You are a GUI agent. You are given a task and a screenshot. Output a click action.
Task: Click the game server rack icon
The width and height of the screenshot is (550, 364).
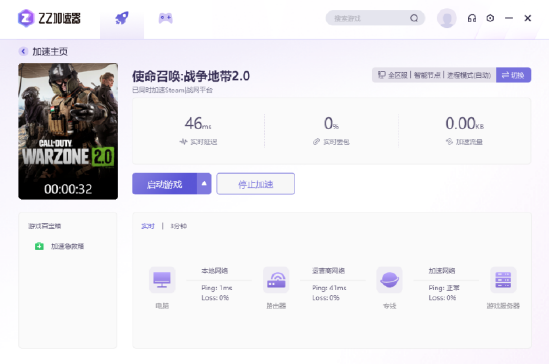[503, 280]
